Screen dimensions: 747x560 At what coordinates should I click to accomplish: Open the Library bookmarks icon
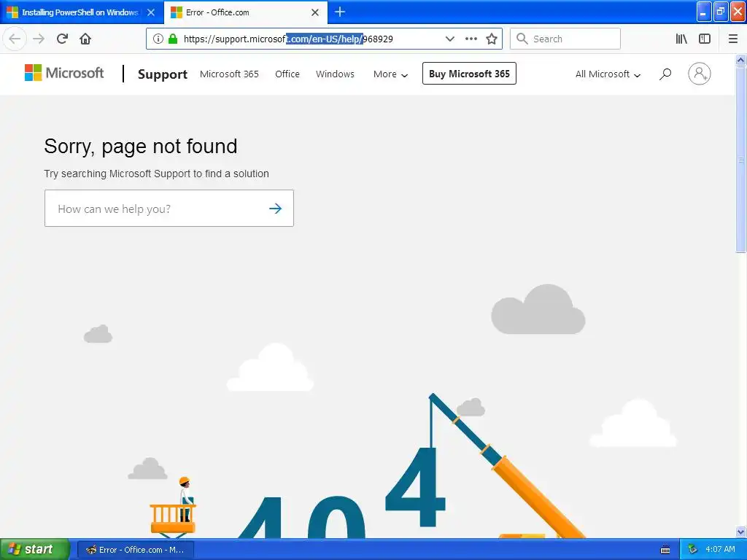(681, 39)
